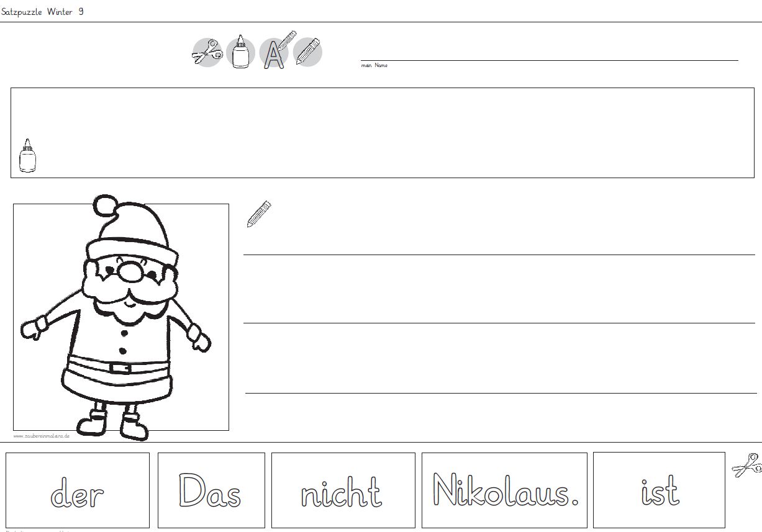
Task: Click the empty sentence paste box
Action: coord(383,133)
